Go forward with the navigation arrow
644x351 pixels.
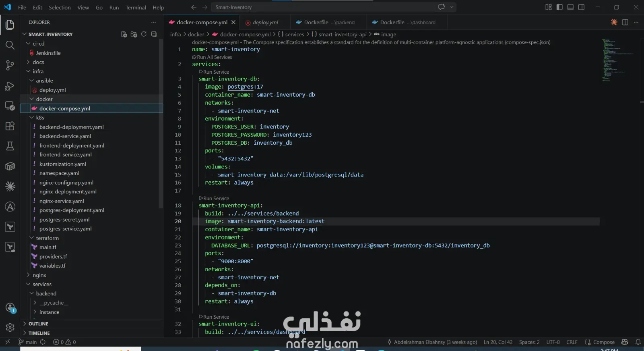point(205,7)
